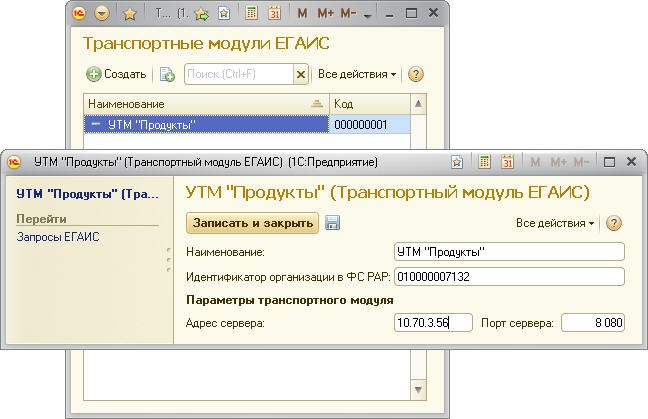
Task: Click the get-link icon with the green arrow in the list window
Action: pos(202,14)
